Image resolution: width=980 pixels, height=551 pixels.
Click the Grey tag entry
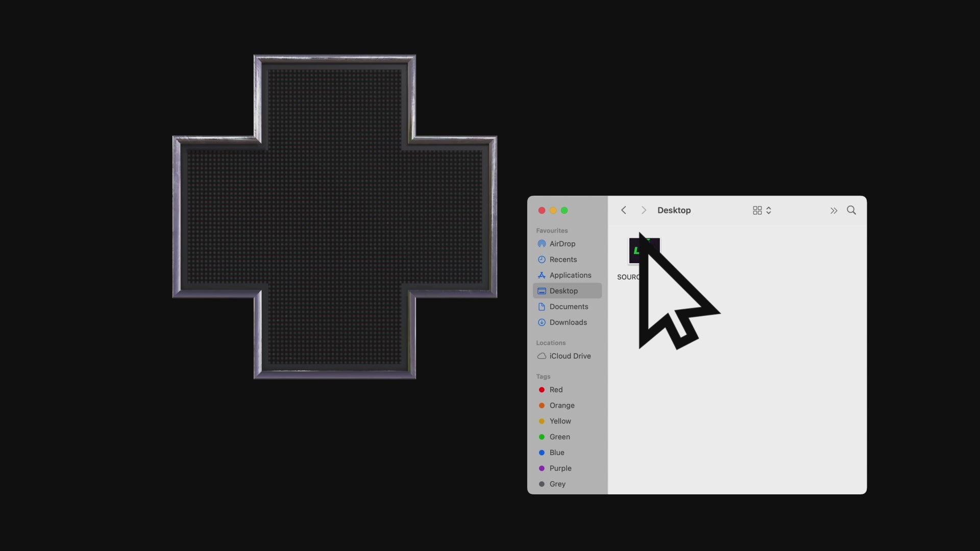pos(557,484)
